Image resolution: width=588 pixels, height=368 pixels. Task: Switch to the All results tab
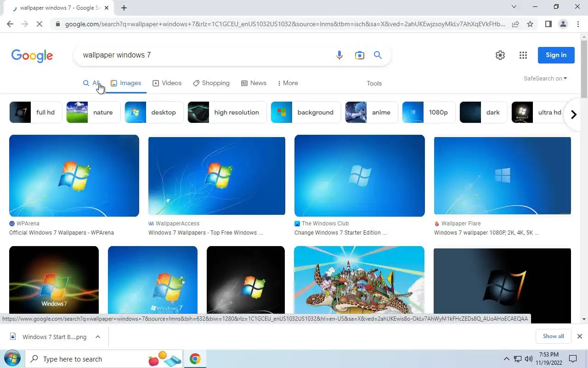pos(91,83)
